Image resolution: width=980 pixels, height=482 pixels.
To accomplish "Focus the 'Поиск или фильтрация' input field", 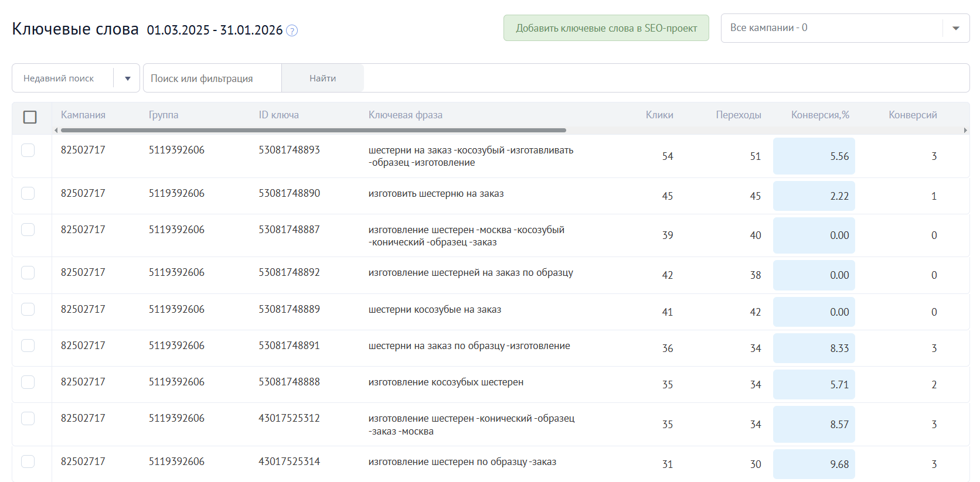I will (213, 78).
